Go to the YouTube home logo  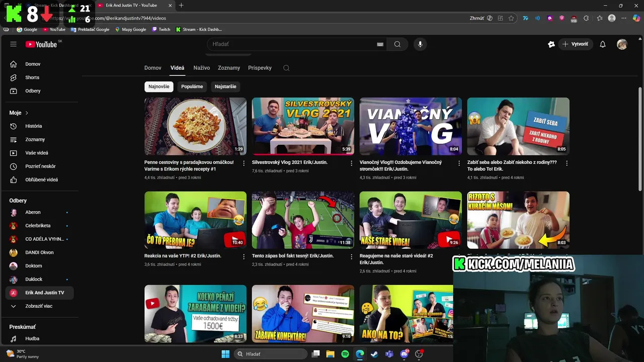41,44
